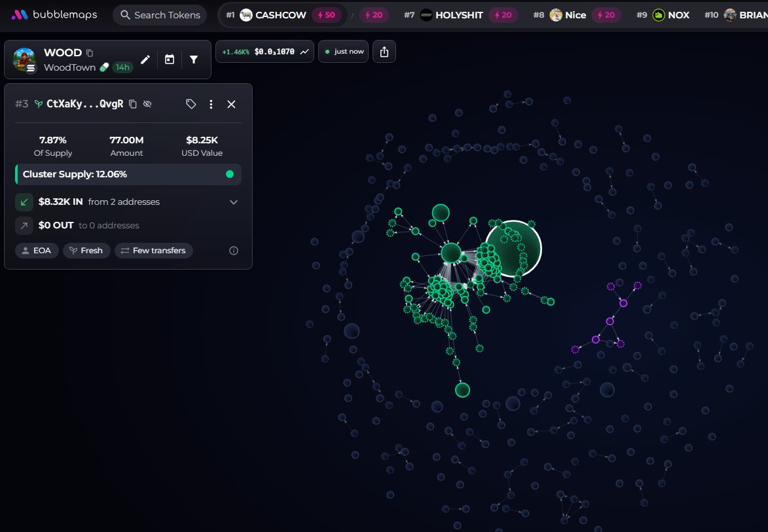Click the $8.25K USD Value figure
Viewport: 768px width, 532px height.
(x=202, y=140)
